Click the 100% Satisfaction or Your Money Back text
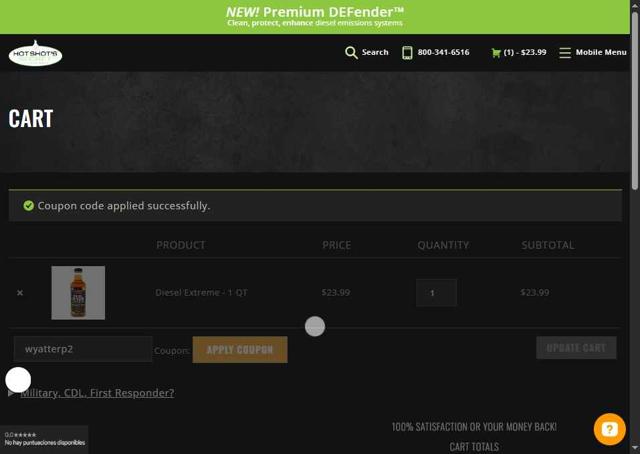This screenshot has width=640, height=454. (474, 427)
